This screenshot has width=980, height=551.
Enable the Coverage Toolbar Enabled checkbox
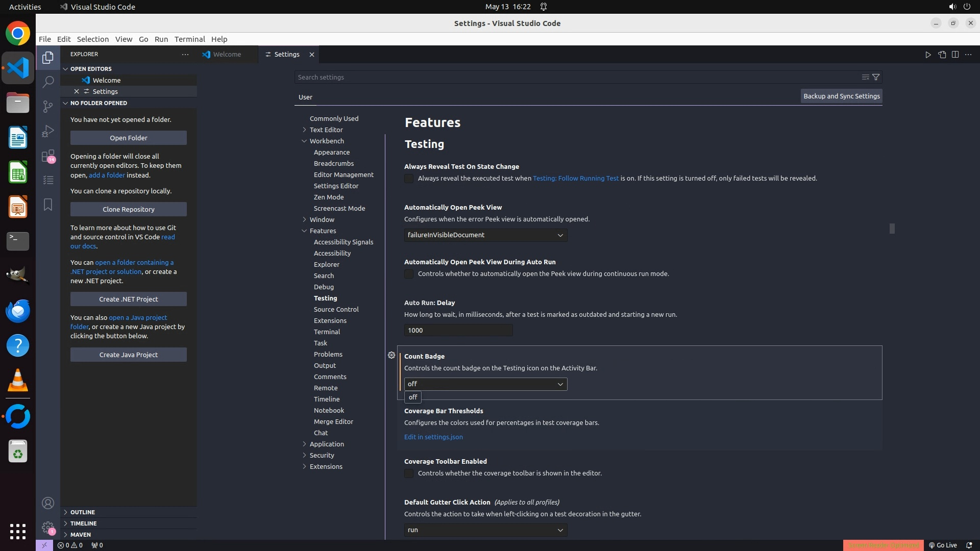click(409, 473)
